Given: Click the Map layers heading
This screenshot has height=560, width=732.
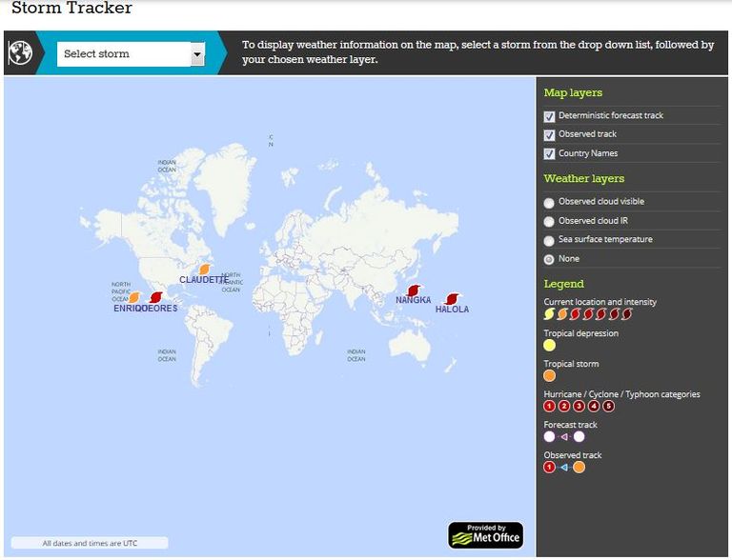Looking at the screenshot, I should 573,93.
